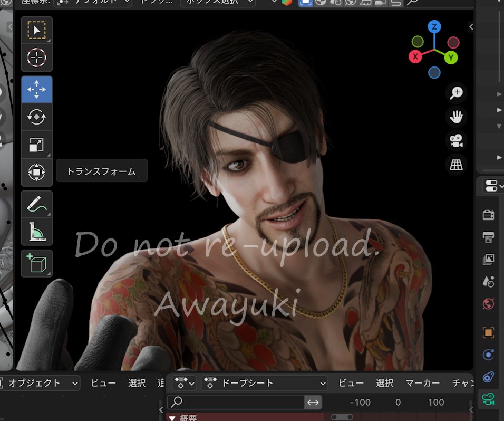The height and width of the screenshot is (421, 504).
Task: Open the dope sheet ビュー menu
Action: click(351, 383)
